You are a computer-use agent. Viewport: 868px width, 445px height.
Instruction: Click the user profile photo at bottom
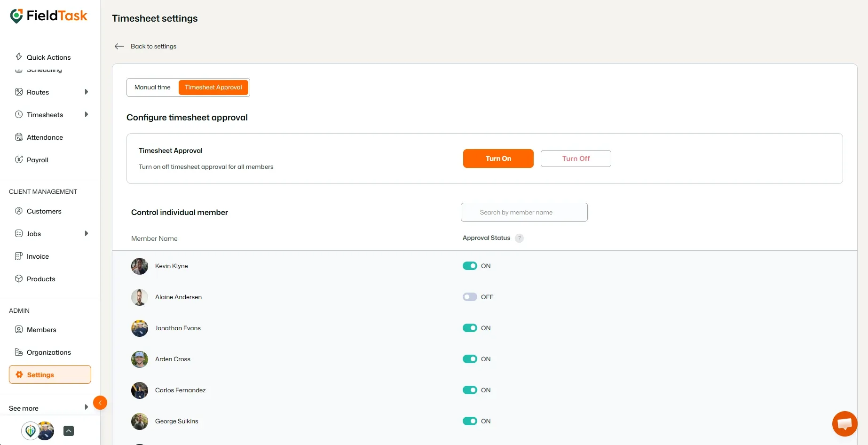pos(47,430)
